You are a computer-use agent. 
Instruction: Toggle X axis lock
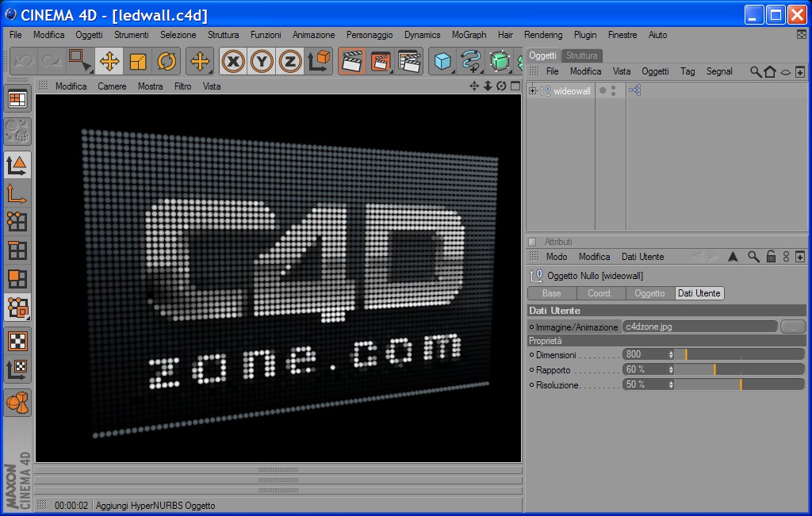tap(234, 62)
